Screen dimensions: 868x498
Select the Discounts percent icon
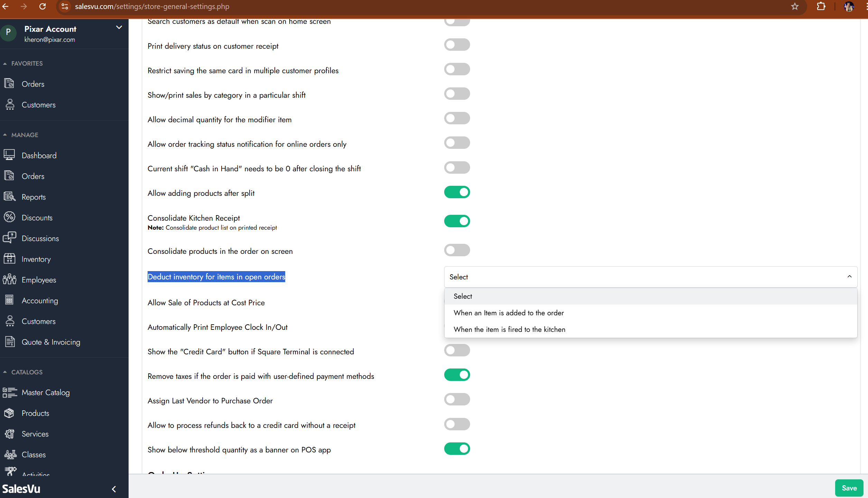(x=9, y=217)
